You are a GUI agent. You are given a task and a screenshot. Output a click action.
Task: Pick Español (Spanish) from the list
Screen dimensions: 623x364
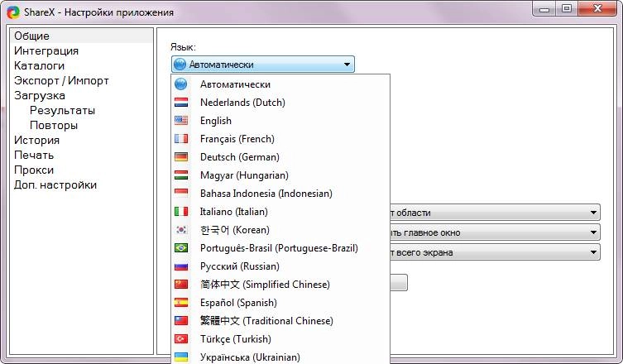(x=280, y=303)
